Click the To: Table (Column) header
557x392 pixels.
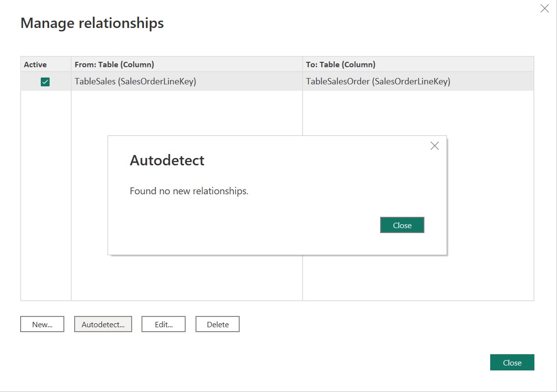point(341,65)
